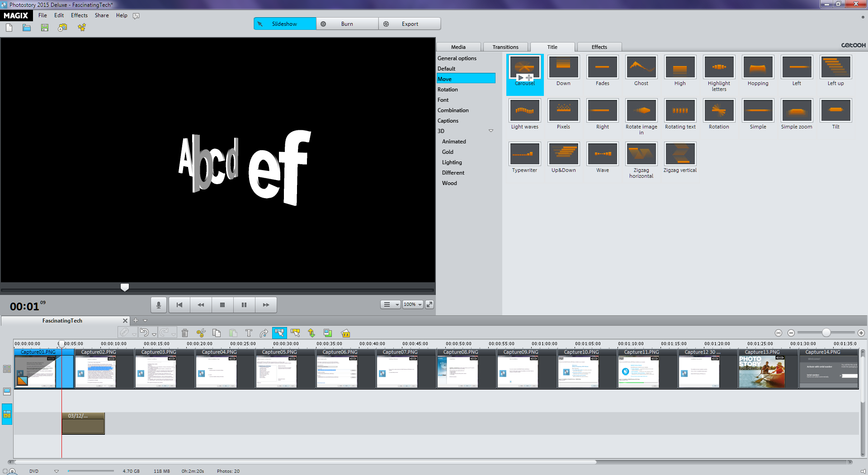Close the FascinatingTech project tab

click(x=125, y=321)
